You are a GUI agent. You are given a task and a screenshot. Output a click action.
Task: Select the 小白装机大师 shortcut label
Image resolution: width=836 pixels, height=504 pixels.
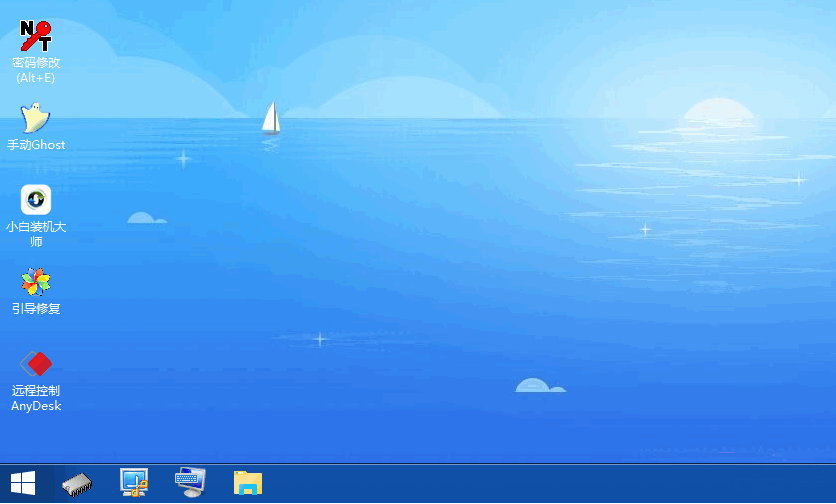(36, 234)
